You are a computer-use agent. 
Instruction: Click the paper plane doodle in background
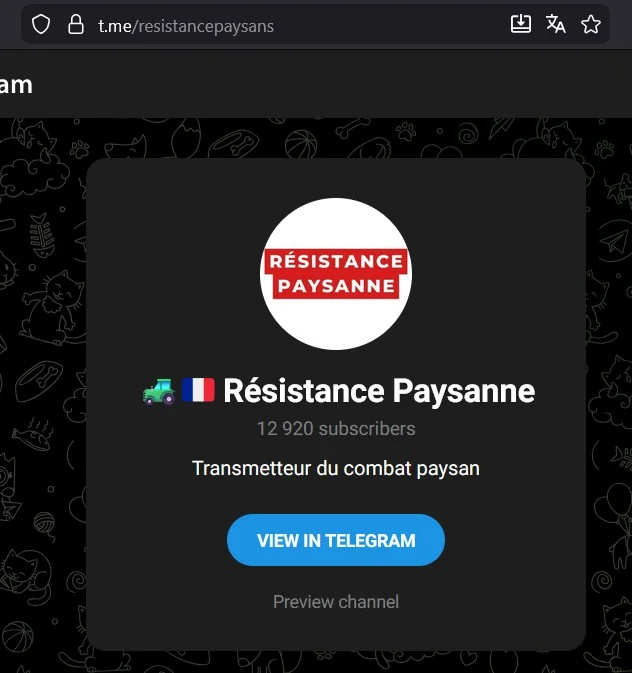pos(612,243)
